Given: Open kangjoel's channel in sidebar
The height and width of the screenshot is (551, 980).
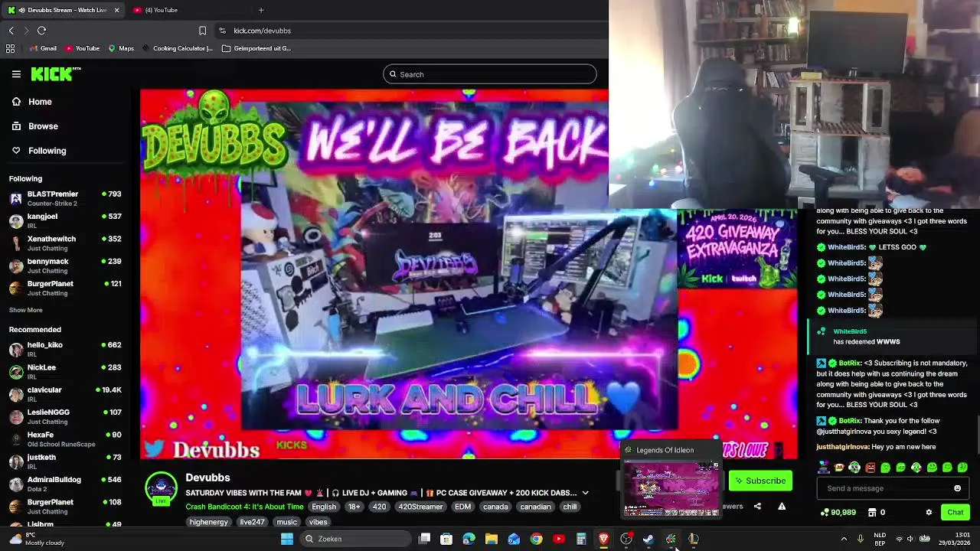Looking at the screenshot, I should (66, 220).
